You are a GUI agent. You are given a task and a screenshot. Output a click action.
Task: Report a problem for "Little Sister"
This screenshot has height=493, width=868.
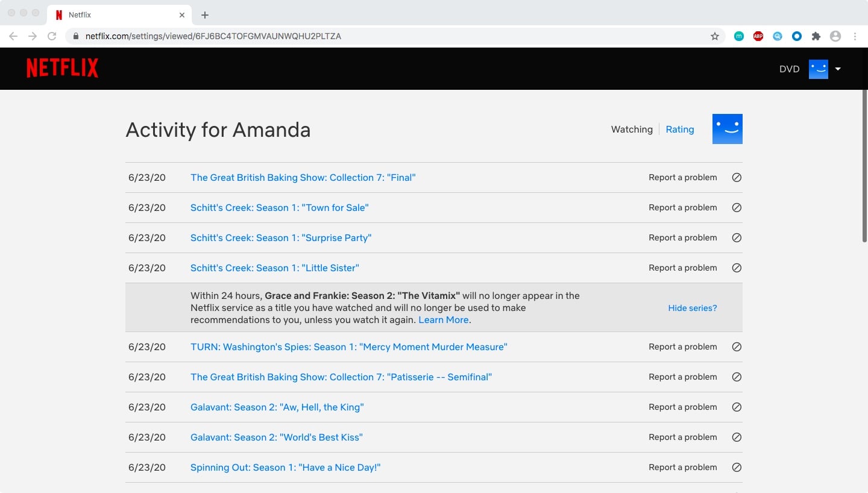tap(683, 268)
